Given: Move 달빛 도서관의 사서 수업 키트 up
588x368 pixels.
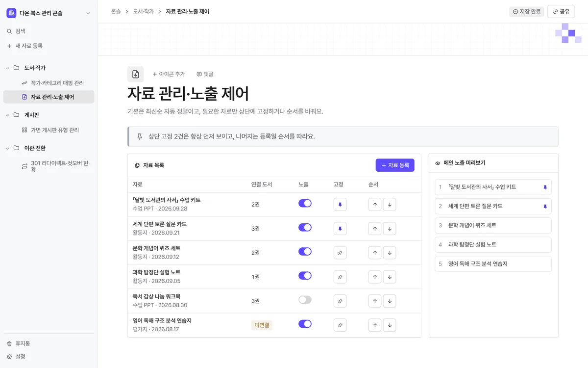Looking at the screenshot, I should 375,205.
